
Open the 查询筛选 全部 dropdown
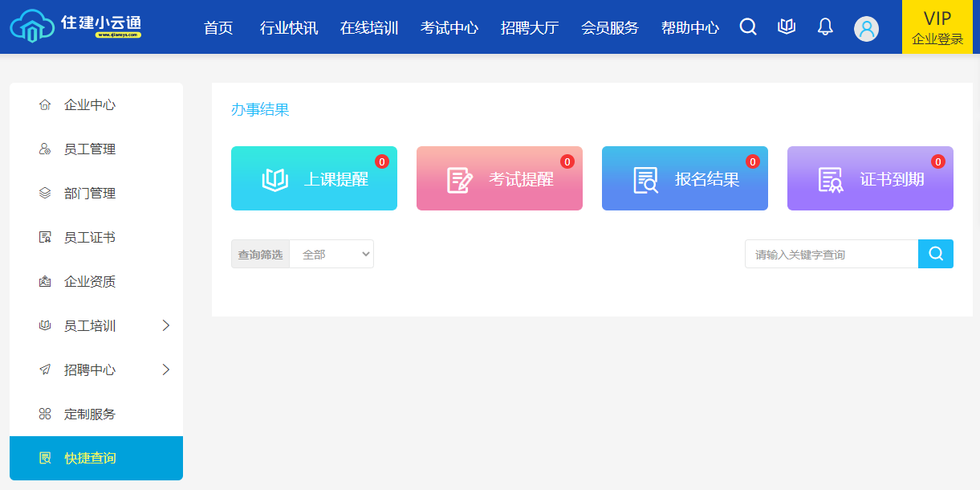[x=331, y=254]
